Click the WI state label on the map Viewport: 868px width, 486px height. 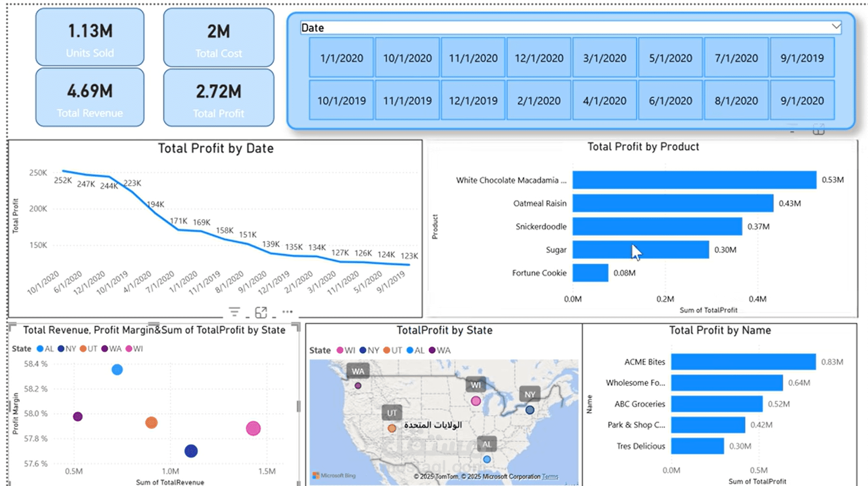click(476, 385)
